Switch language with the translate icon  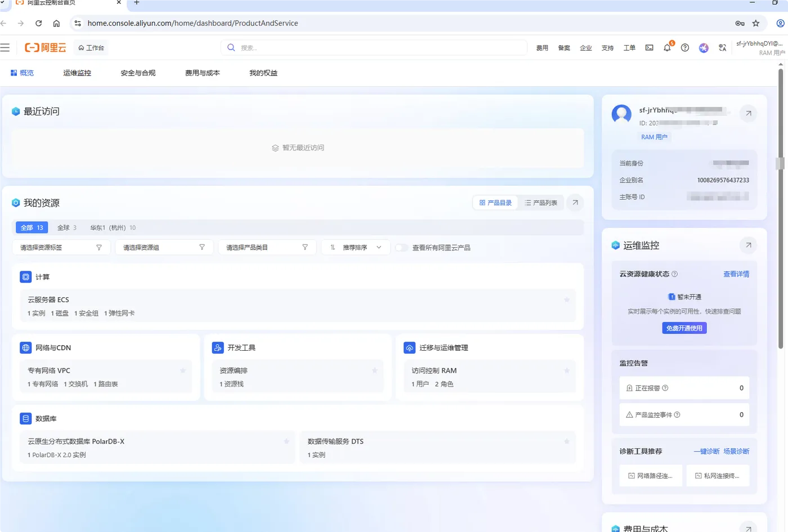point(723,48)
